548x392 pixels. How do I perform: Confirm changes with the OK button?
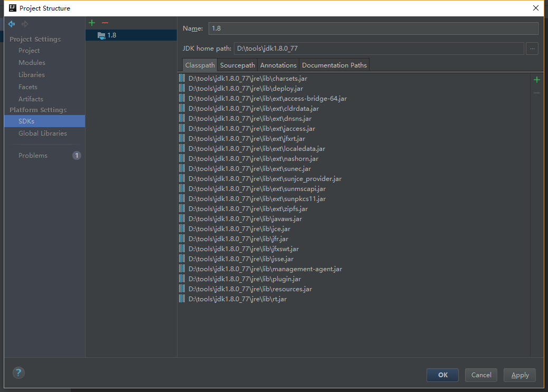442,375
